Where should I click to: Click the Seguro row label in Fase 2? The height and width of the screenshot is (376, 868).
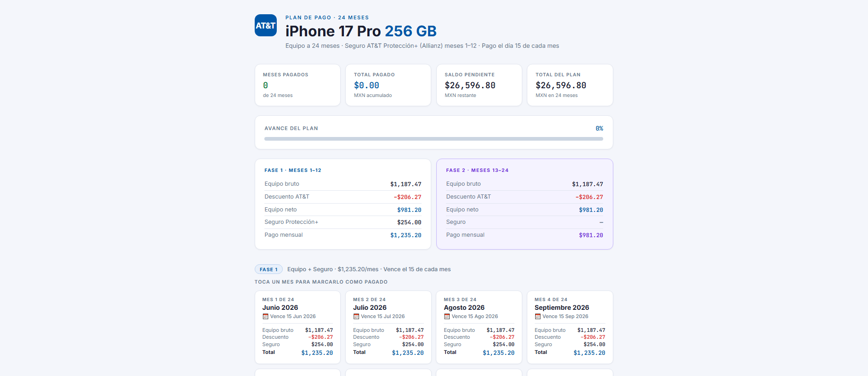(456, 222)
